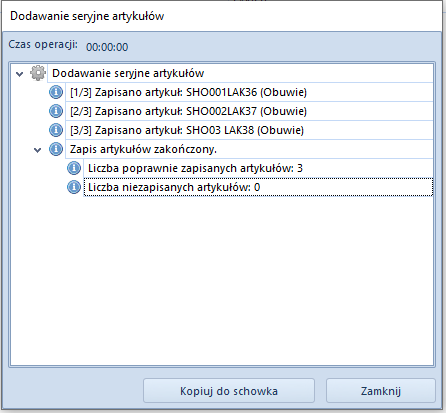Collapse the Zapis artykułów zakończony node
Screen dimensions: 446x413
click(x=38, y=150)
